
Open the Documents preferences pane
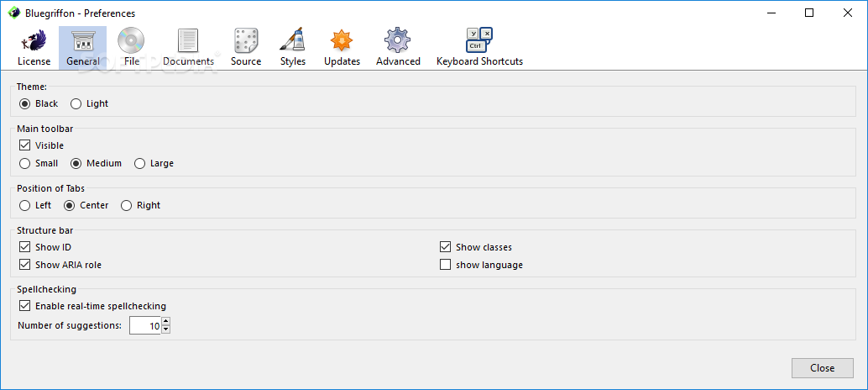click(188, 48)
